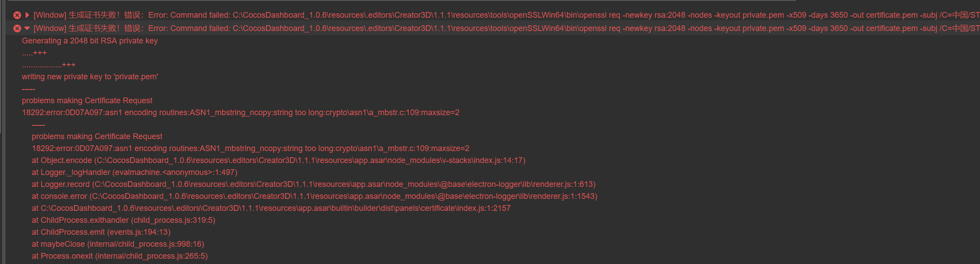
Task: Click the 'at maybeClose' stack trace line
Action: 118,244
